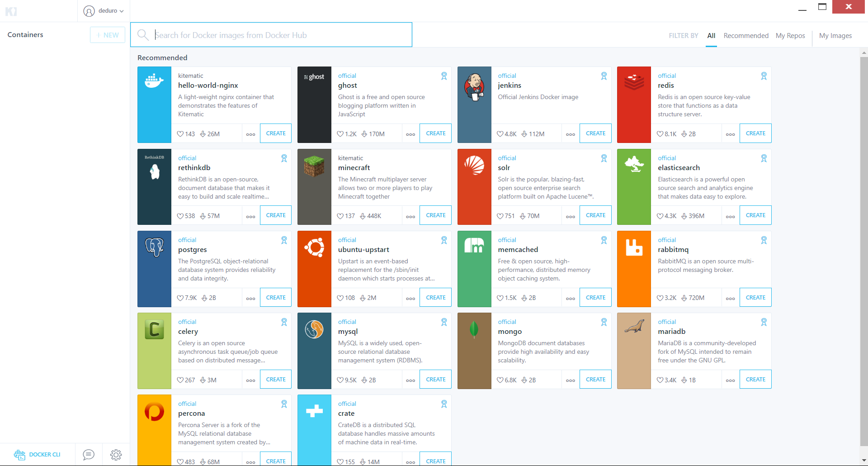The height and width of the screenshot is (466, 868).
Task: Create a hello-world-nginx container
Action: coord(276,133)
